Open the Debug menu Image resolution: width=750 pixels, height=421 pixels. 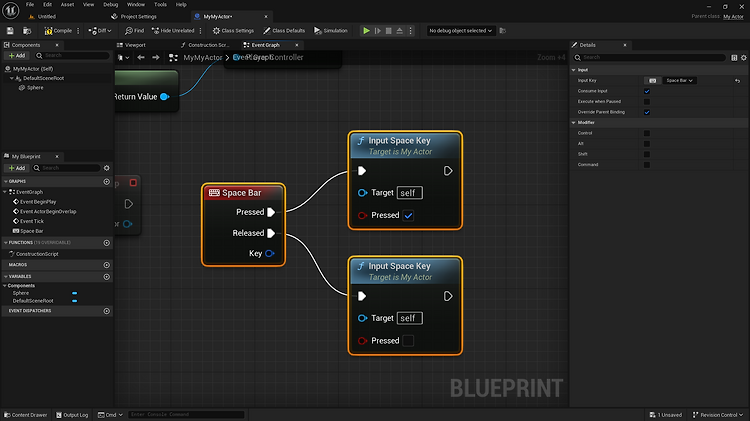[110, 4]
